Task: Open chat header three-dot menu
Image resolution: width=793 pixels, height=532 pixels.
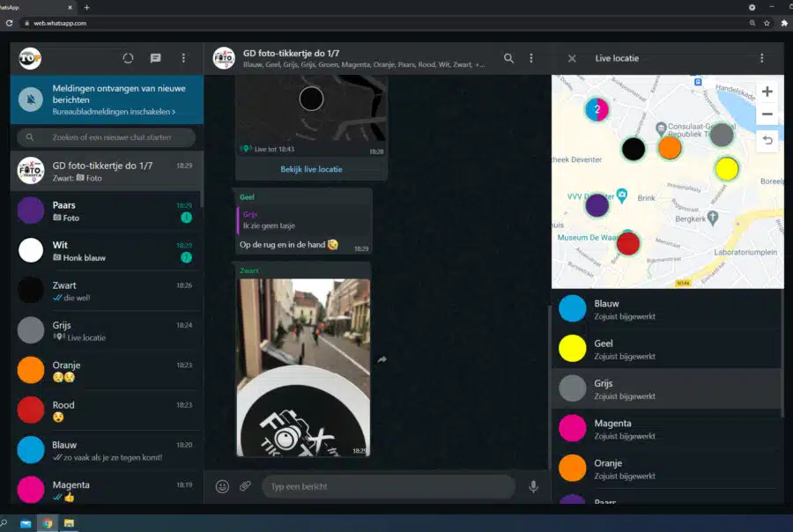Action: (531, 58)
